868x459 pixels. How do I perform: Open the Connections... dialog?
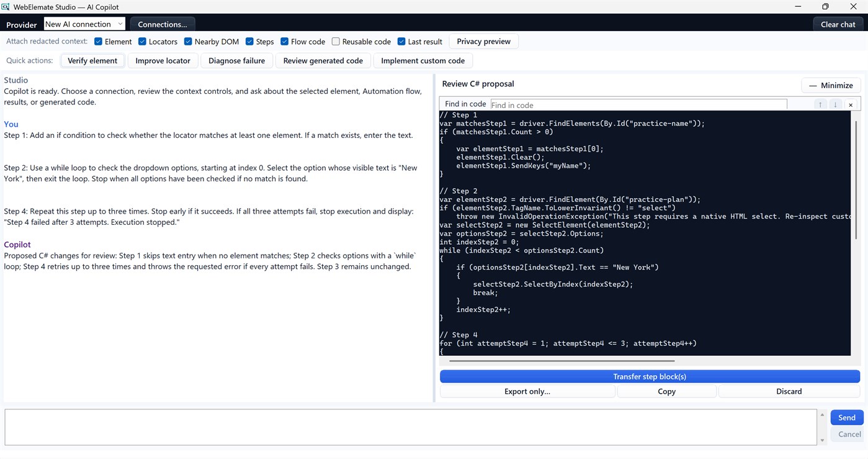163,24
